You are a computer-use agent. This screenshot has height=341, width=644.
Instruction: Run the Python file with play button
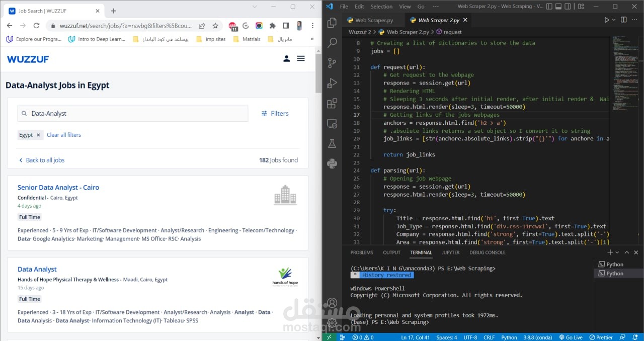pyautogui.click(x=606, y=20)
